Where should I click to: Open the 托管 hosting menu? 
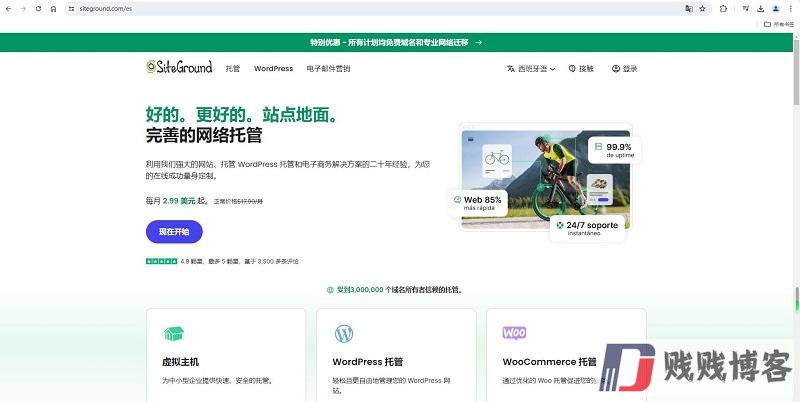233,68
